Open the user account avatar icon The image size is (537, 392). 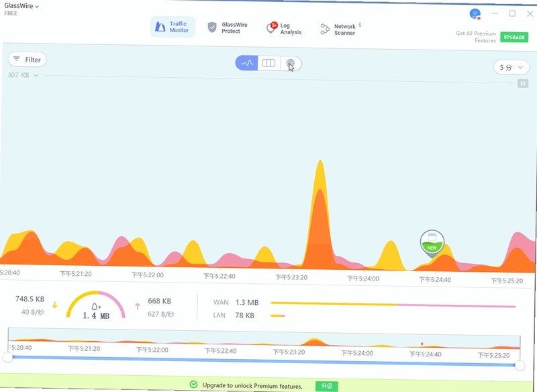click(x=475, y=13)
